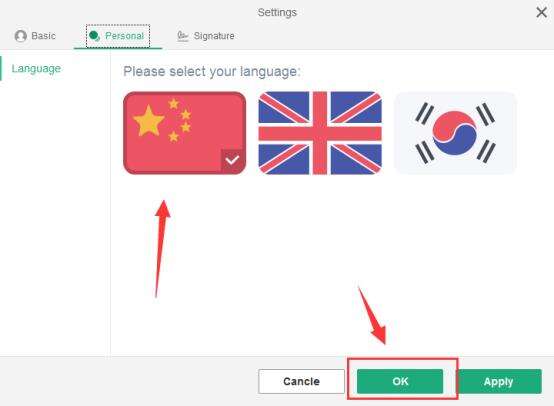
Task: Choose the British flag for English
Action: (320, 133)
